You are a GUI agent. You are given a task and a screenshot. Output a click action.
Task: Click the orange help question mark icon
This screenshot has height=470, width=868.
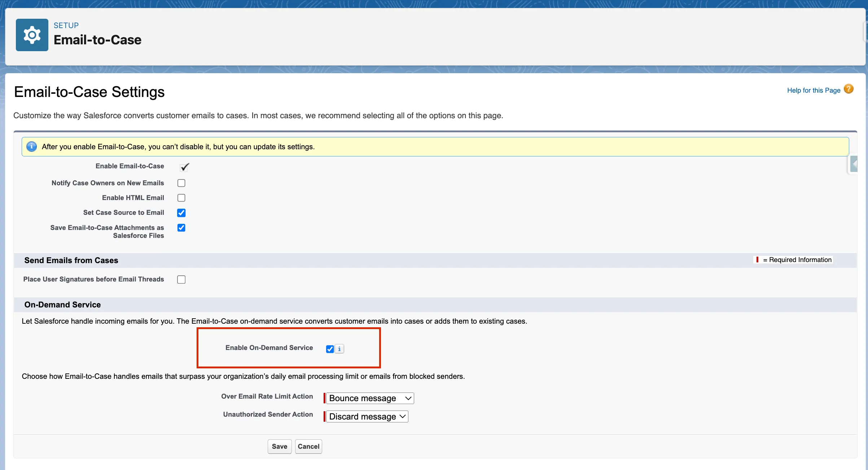click(x=849, y=89)
